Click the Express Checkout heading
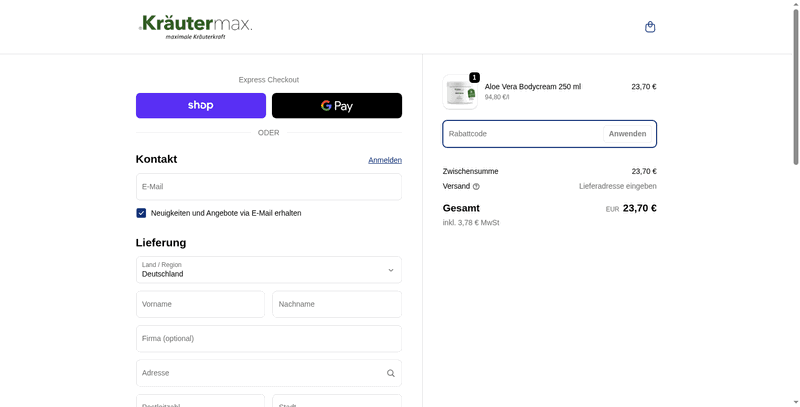 (269, 80)
